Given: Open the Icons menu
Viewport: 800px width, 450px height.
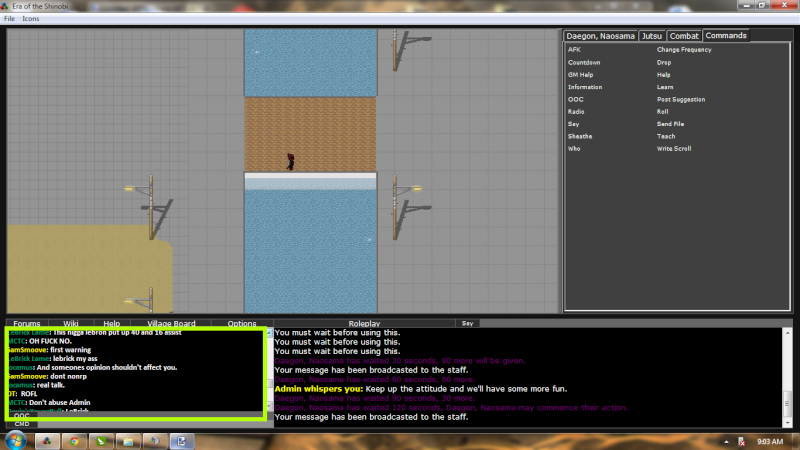Looking at the screenshot, I should click(31, 18).
